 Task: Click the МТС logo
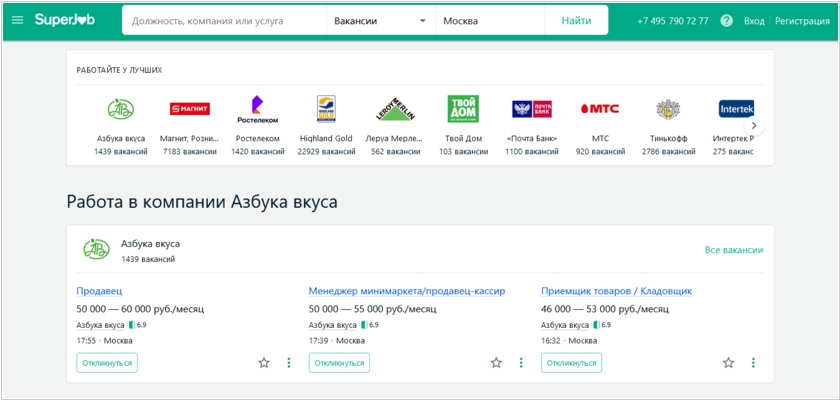click(x=600, y=109)
